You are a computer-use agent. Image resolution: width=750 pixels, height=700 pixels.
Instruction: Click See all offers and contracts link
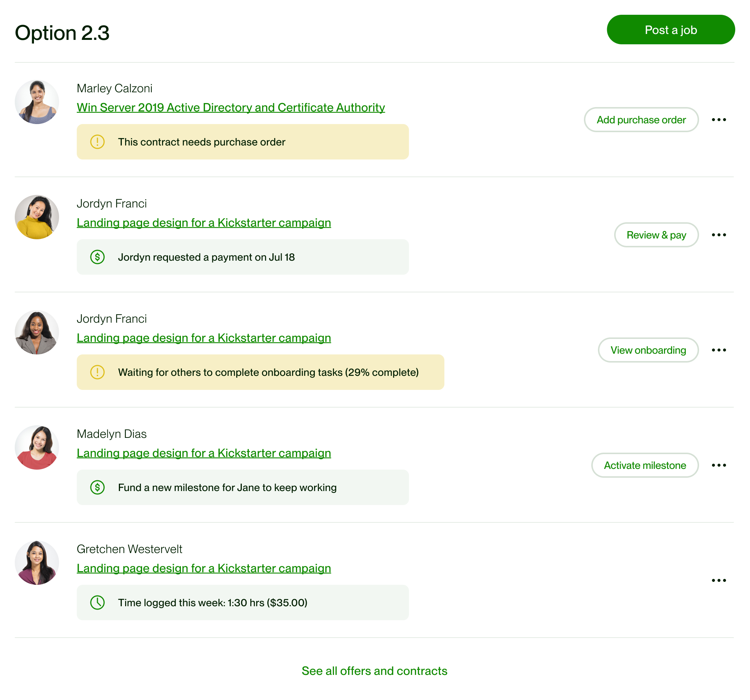(374, 670)
